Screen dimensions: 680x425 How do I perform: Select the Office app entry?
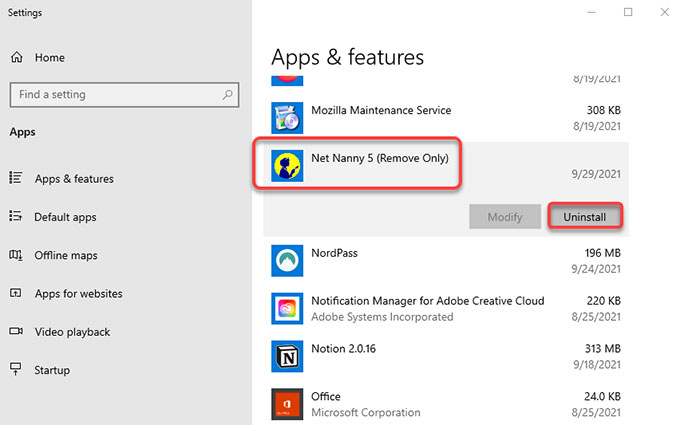446,404
